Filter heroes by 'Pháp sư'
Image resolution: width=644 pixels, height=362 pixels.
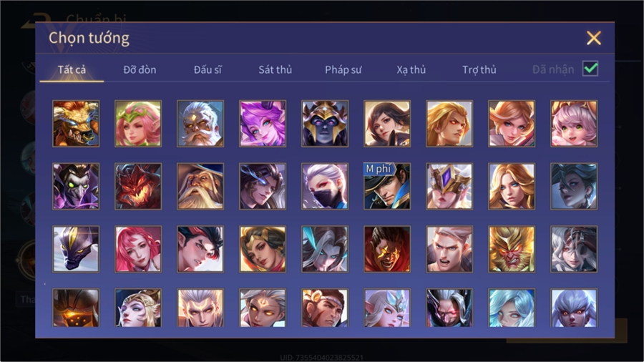343,70
